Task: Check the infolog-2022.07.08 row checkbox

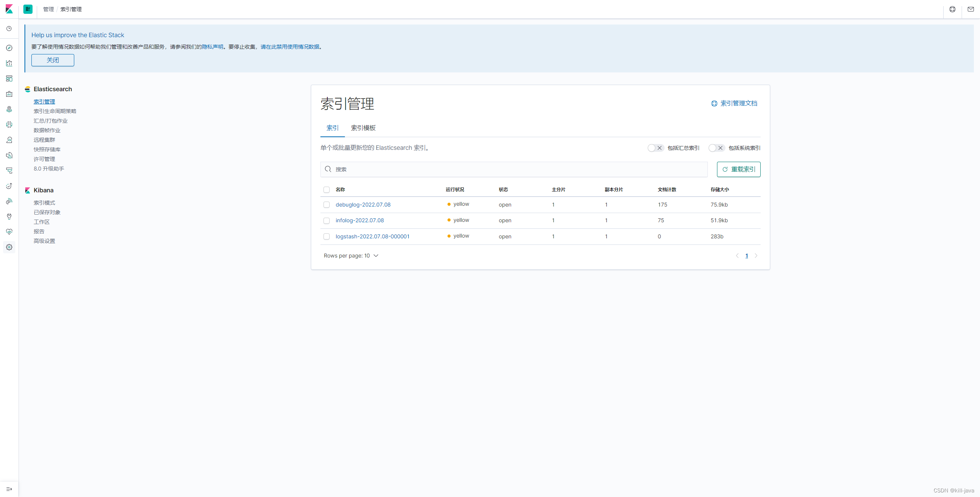Action: [x=327, y=221]
